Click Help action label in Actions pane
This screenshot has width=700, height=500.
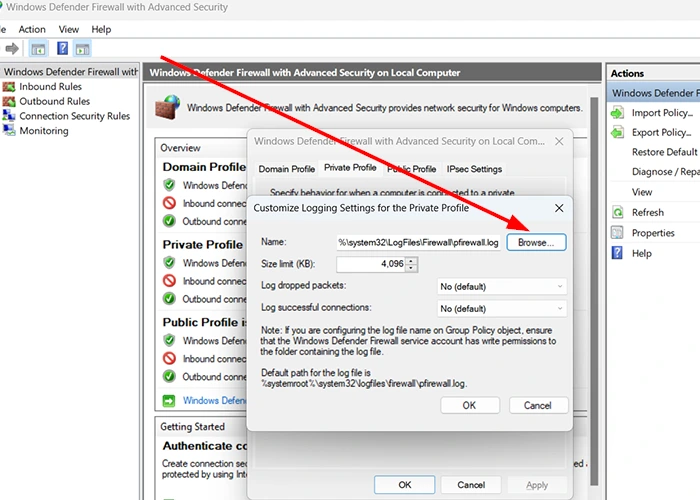pos(642,253)
